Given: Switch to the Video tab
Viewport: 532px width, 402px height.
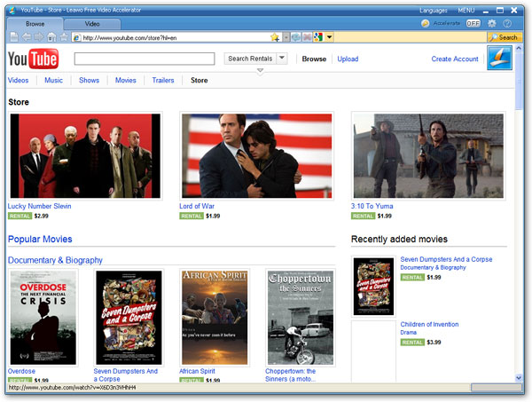Looking at the screenshot, I should pyautogui.click(x=92, y=24).
